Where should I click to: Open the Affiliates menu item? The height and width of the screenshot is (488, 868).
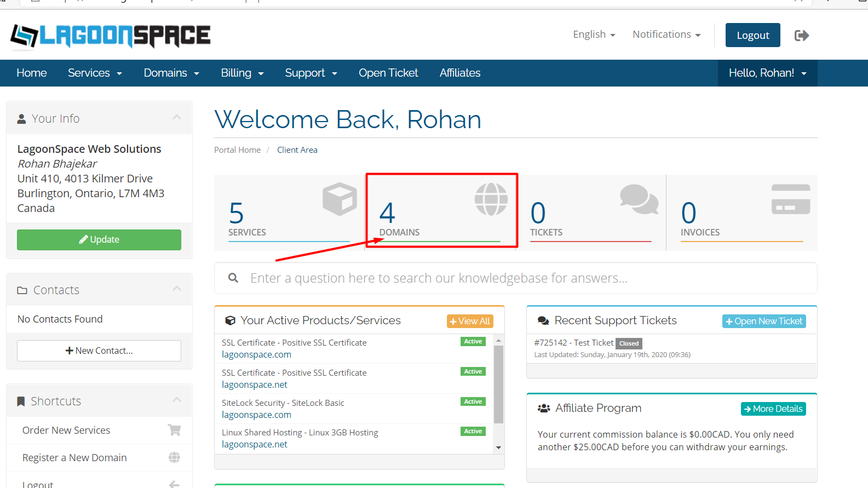click(x=459, y=73)
